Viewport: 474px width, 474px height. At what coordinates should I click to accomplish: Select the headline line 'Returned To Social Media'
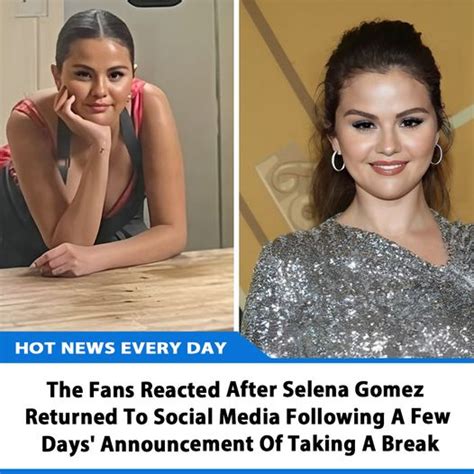tap(238, 417)
